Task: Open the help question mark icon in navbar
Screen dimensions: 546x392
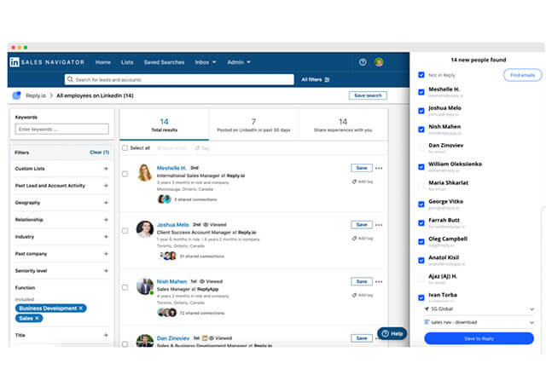Action: [x=363, y=62]
